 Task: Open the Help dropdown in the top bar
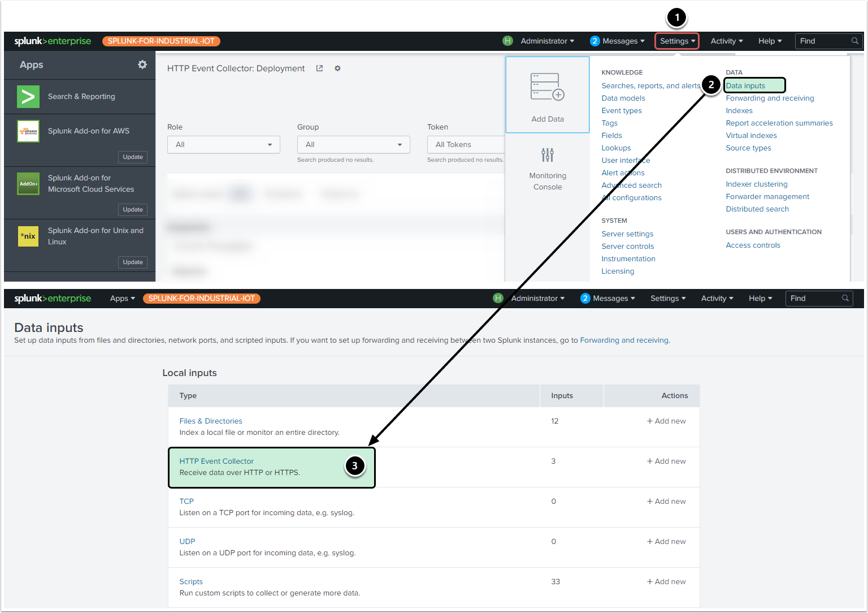click(x=770, y=41)
